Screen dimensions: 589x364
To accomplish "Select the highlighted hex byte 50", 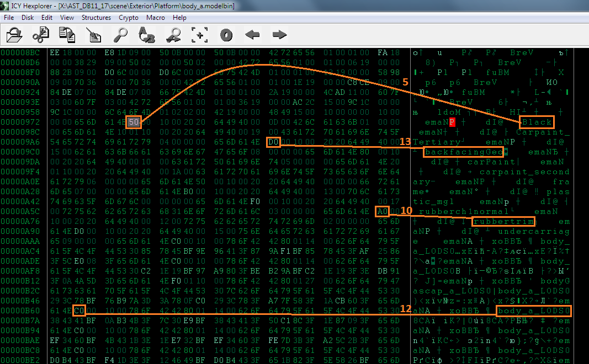I will (134, 122).
